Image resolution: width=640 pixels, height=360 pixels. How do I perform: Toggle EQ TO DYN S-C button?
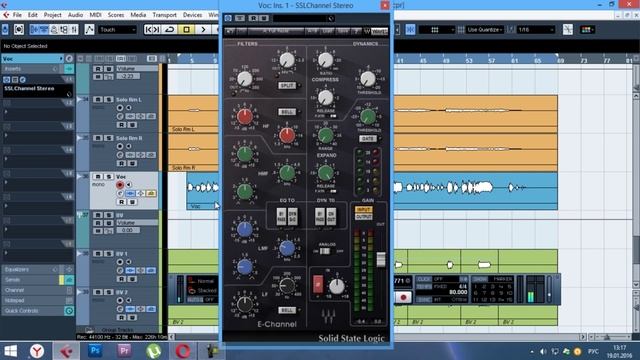(293, 216)
